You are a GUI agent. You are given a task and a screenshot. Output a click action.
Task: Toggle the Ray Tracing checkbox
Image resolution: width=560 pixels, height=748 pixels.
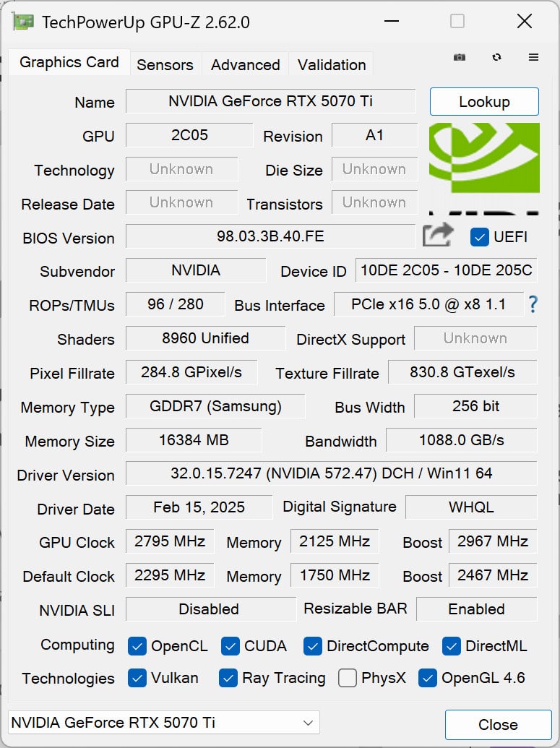point(228,678)
